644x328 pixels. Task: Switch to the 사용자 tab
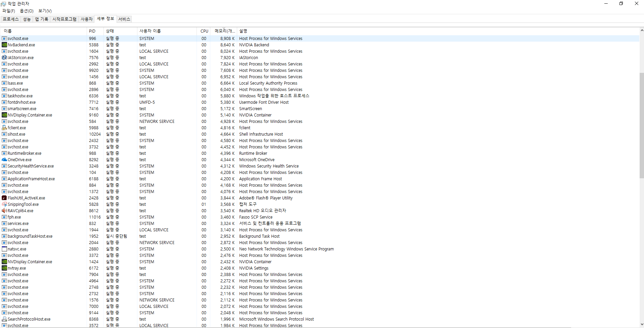[x=87, y=19]
